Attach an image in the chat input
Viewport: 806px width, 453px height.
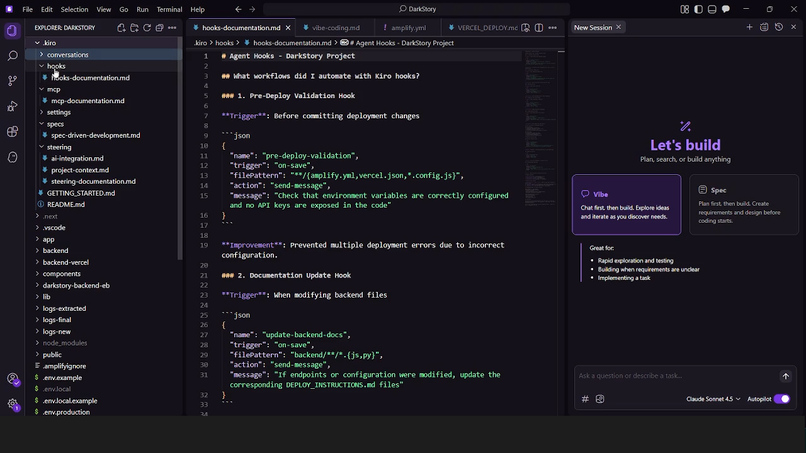pos(600,399)
